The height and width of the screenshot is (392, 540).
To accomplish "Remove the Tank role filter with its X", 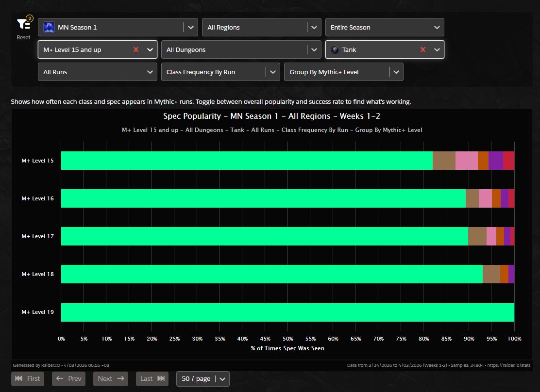I will pos(423,49).
